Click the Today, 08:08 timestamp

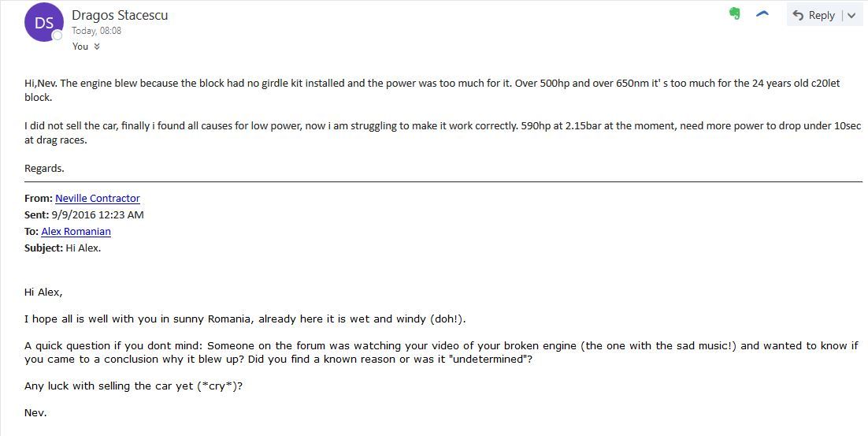click(96, 31)
